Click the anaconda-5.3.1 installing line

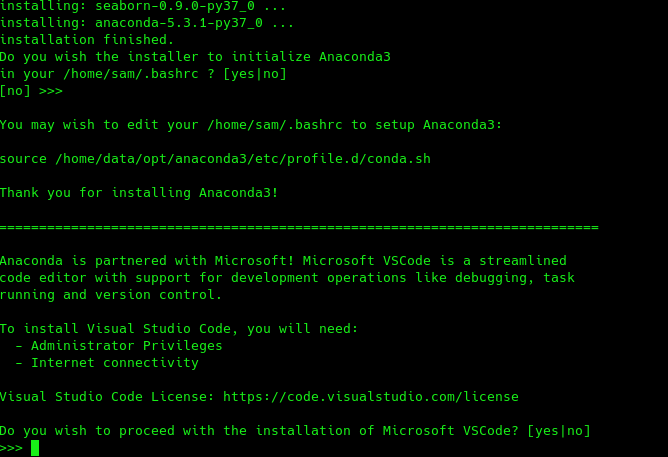click(x=147, y=23)
